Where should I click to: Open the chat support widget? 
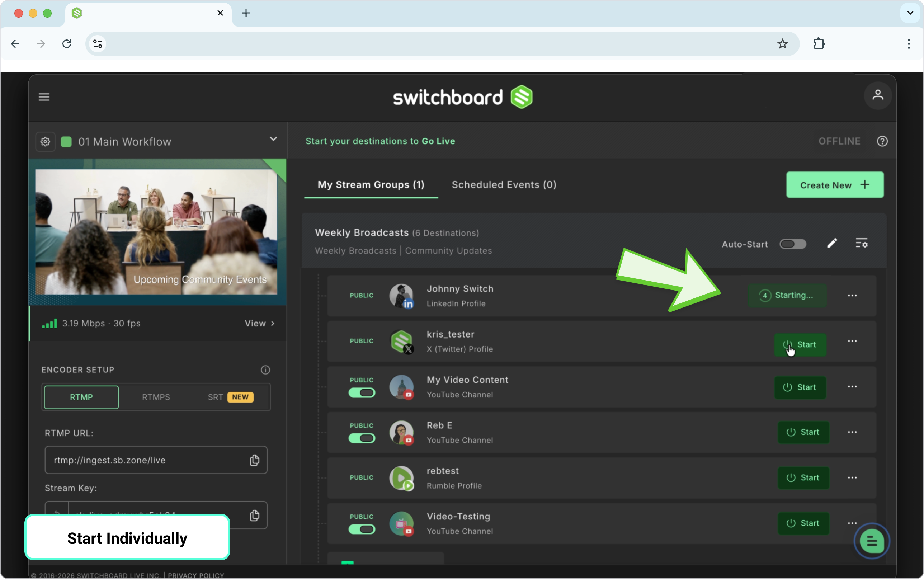click(872, 541)
